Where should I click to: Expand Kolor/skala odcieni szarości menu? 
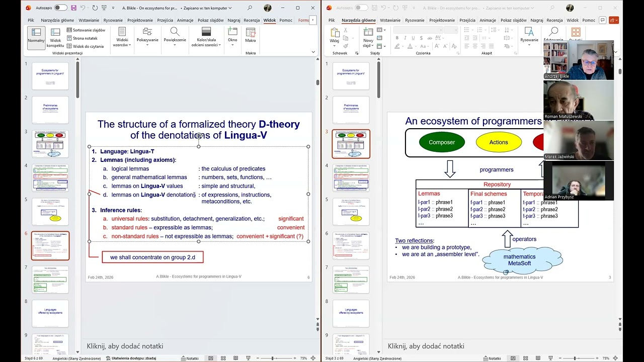point(206,37)
